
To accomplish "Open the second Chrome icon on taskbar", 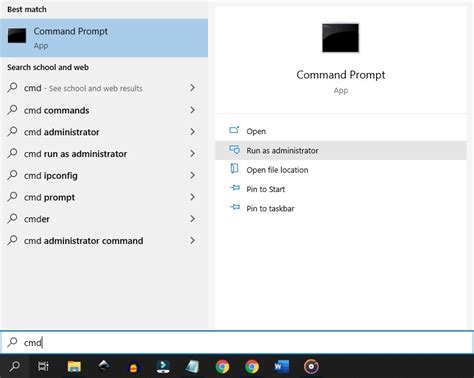I will click(252, 367).
